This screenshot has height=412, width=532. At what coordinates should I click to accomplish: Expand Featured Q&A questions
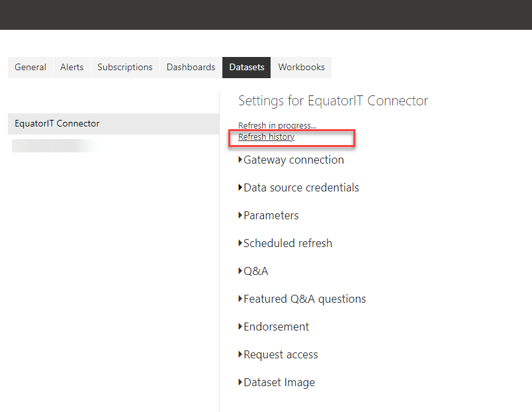pyautogui.click(x=304, y=299)
